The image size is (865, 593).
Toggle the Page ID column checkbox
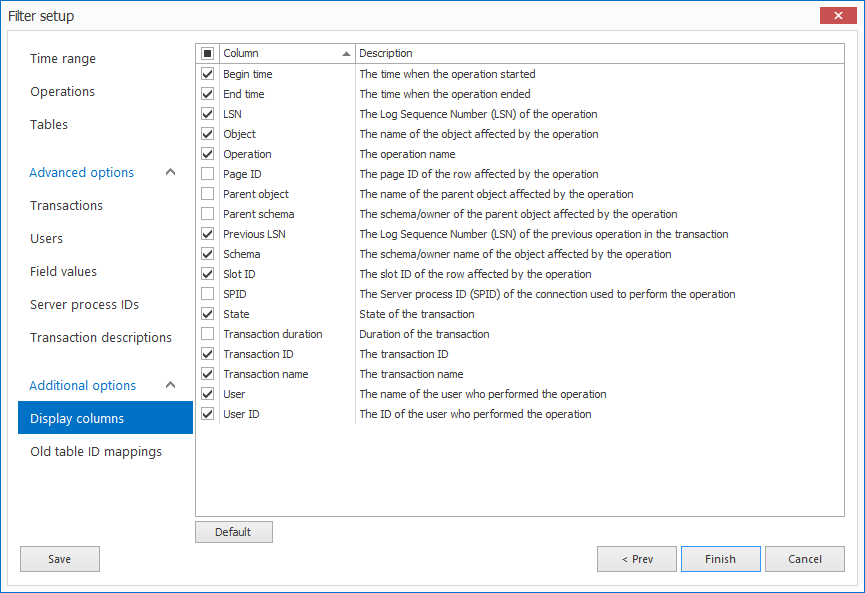pos(206,174)
